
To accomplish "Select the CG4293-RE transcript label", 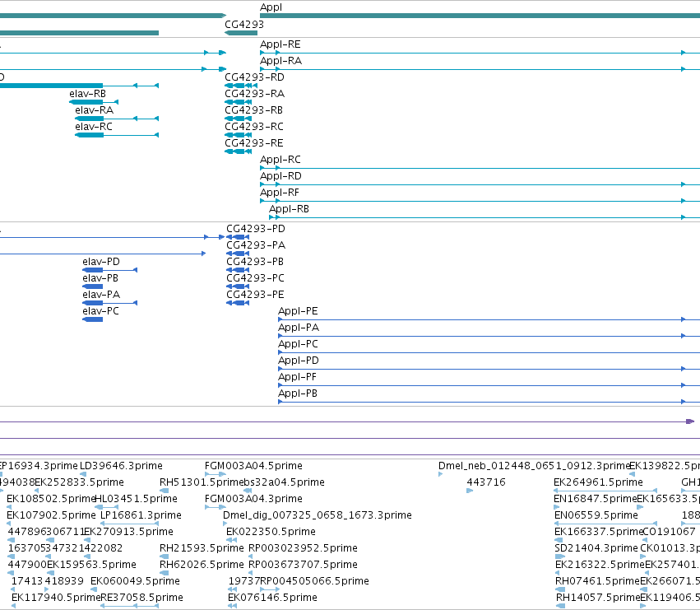I will pyautogui.click(x=254, y=143).
